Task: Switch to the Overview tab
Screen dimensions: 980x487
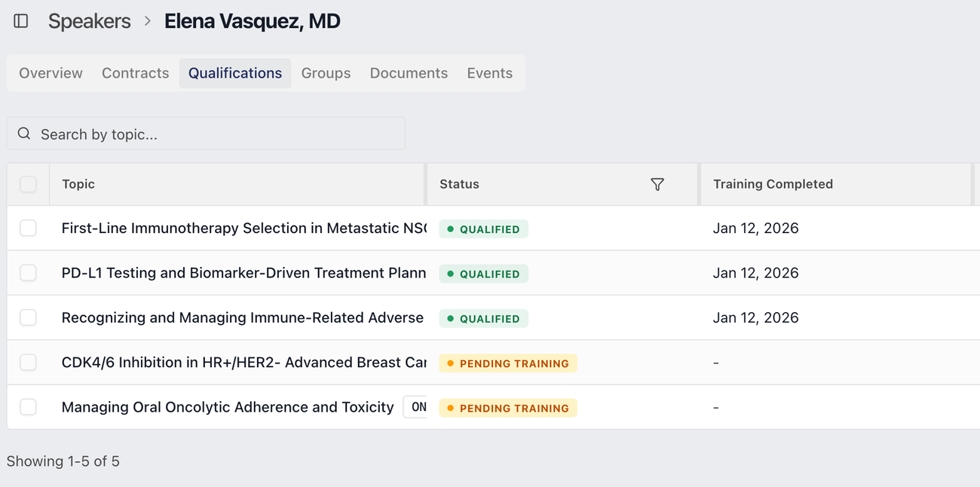Action: 51,73
